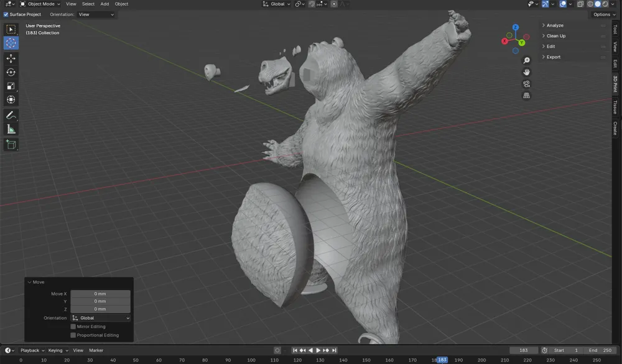Image resolution: width=622 pixels, height=364 pixels.
Task: Select the Rotate tool
Action: coord(10,72)
